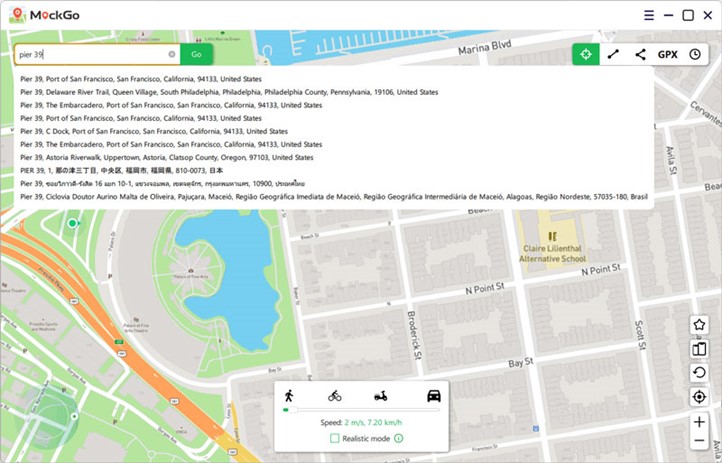Viewport: 722px width, 463px height.
Task: Reset location with circular arrow icon
Action: (699, 372)
